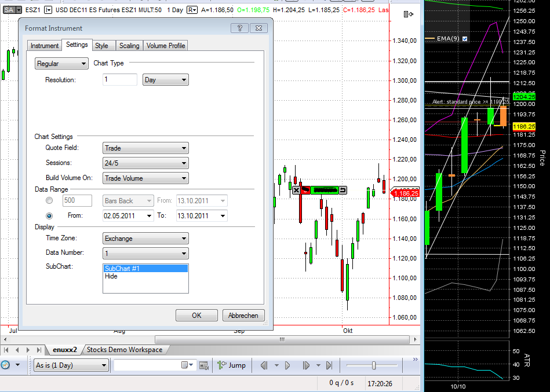The height and width of the screenshot is (392, 550).
Task: Select the Bars Back radio button
Action: [49, 200]
